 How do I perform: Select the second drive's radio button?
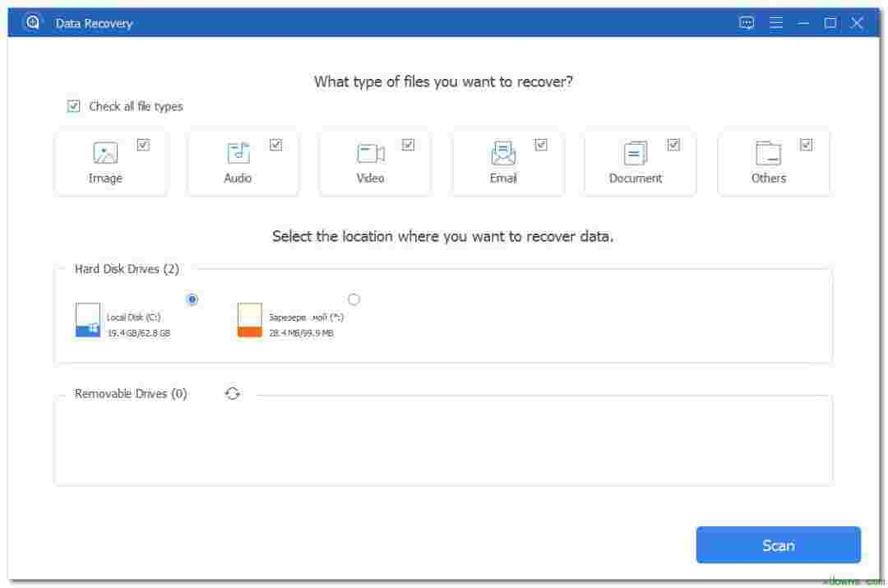click(x=354, y=299)
